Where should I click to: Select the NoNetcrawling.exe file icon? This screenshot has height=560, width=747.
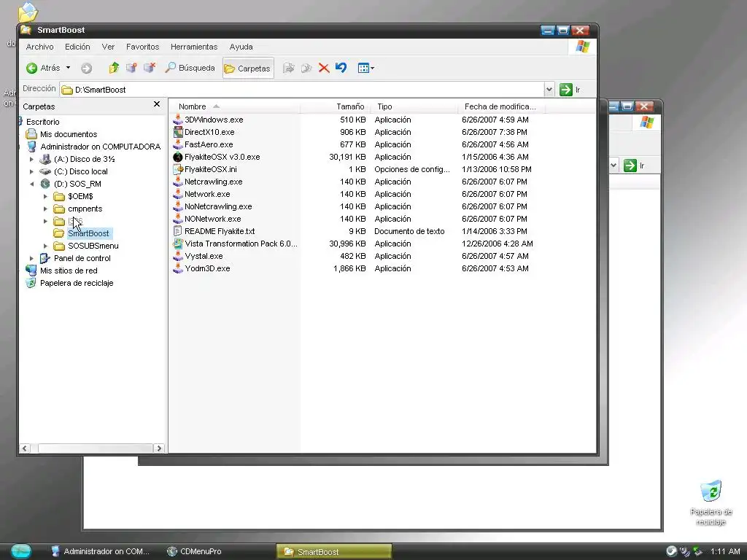point(178,206)
